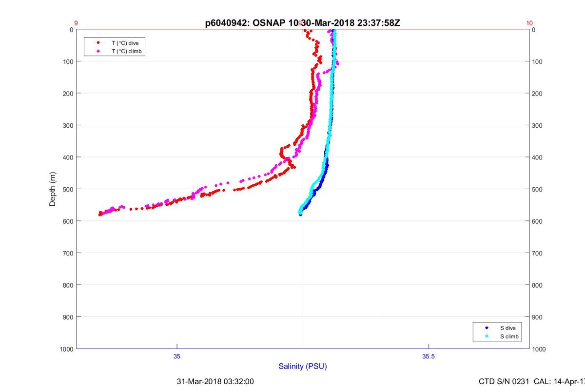The height and width of the screenshot is (392, 585).
Task: Click the 'Salinity (PSU)' axis label
Action: 303,366
